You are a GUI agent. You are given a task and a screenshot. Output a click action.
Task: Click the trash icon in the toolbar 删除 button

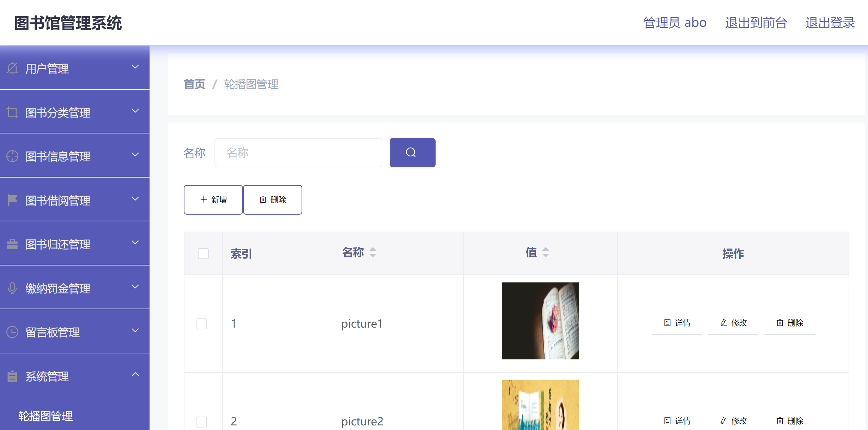pos(263,199)
